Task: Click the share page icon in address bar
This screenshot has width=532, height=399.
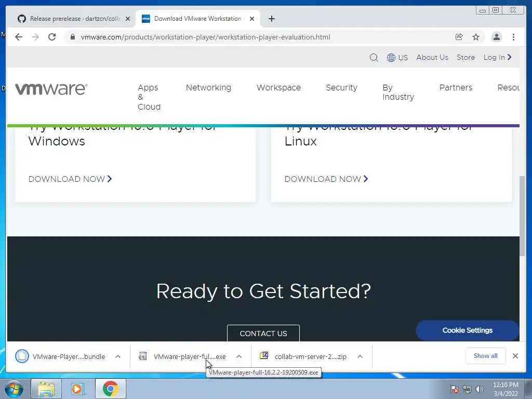Action: pos(459,37)
